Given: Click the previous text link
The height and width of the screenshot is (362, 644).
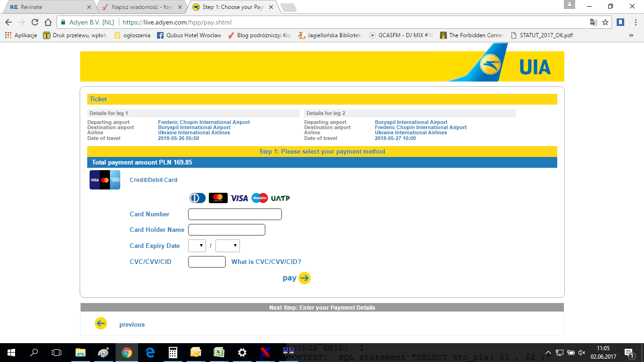Looking at the screenshot, I should (x=132, y=324).
